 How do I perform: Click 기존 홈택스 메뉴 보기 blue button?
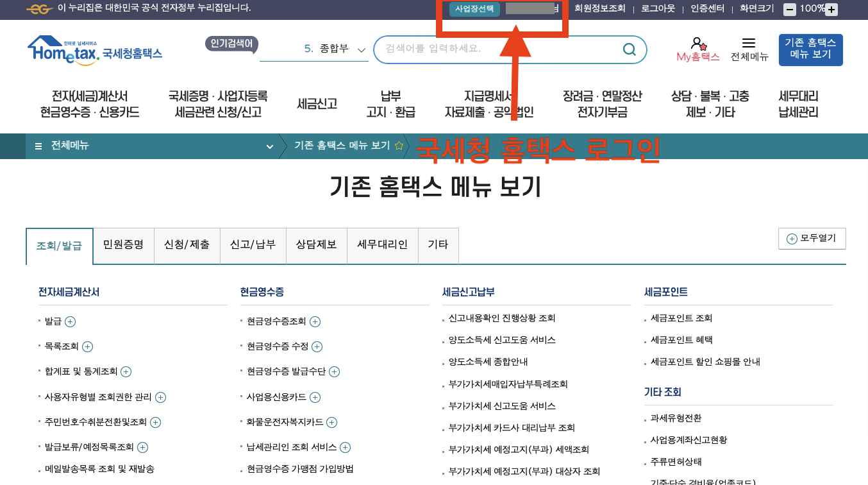pos(810,49)
